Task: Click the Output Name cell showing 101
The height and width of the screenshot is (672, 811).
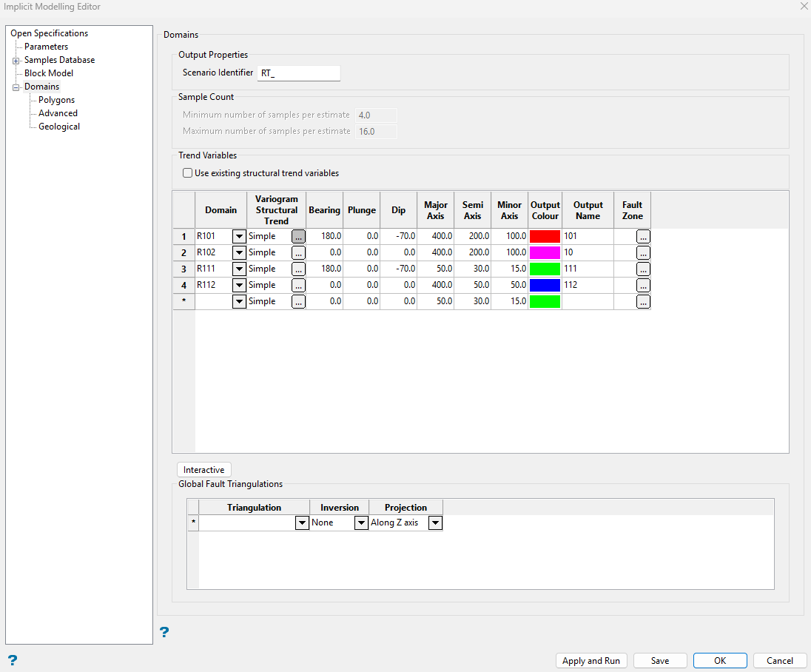Action: [x=588, y=236]
